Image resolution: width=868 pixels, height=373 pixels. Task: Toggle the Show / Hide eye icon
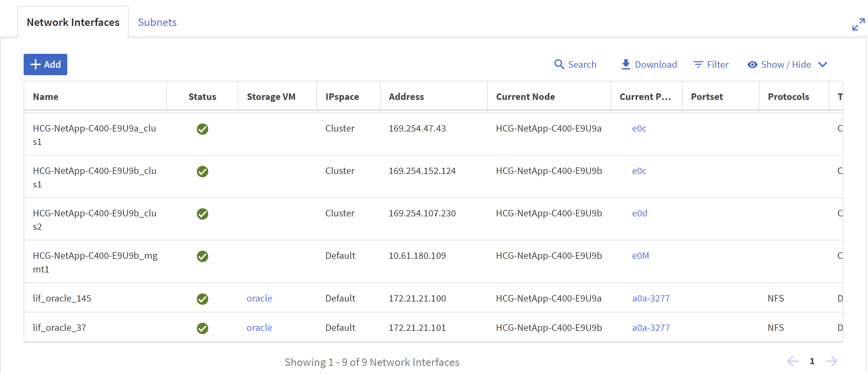click(x=752, y=65)
